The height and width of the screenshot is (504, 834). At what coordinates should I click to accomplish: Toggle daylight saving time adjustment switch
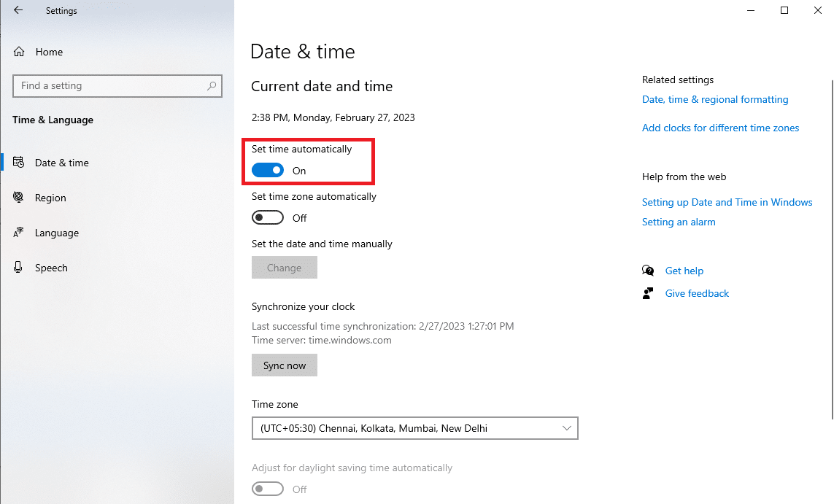[x=268, y=489]
